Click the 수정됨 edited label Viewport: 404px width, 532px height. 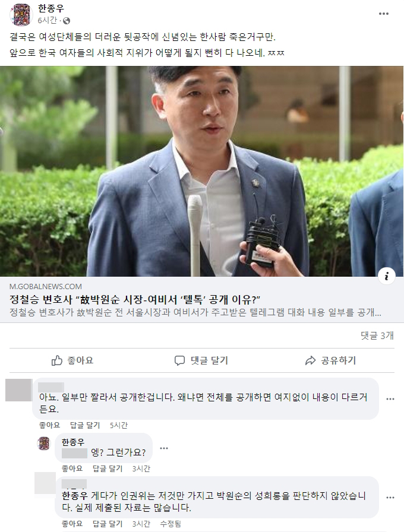[171, 524]
